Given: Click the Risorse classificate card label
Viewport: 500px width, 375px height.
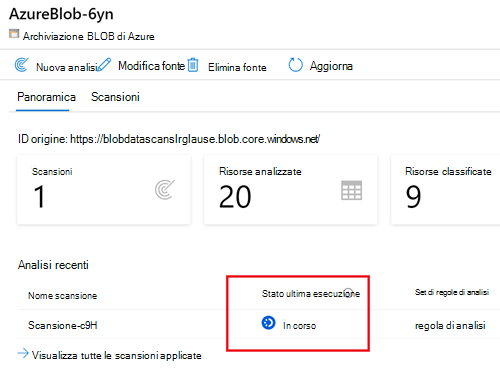Looking at the screenshot, I should [x=448, y=171].
